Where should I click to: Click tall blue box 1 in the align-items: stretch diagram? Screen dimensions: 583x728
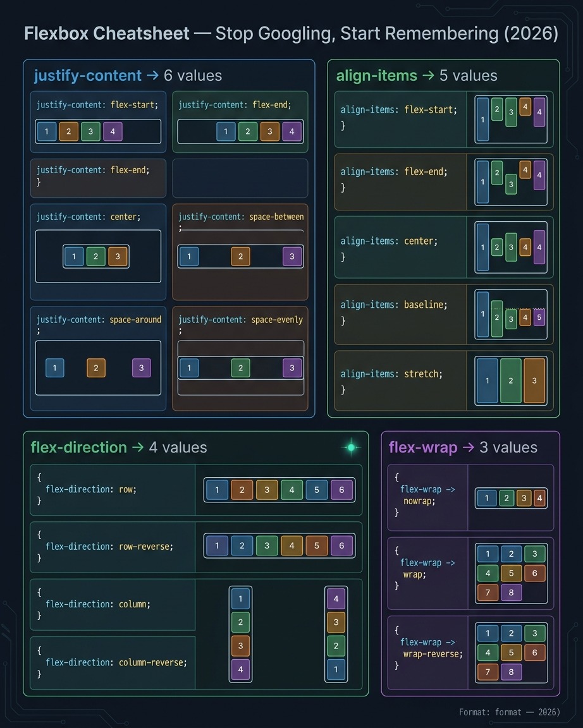point(488,380)
